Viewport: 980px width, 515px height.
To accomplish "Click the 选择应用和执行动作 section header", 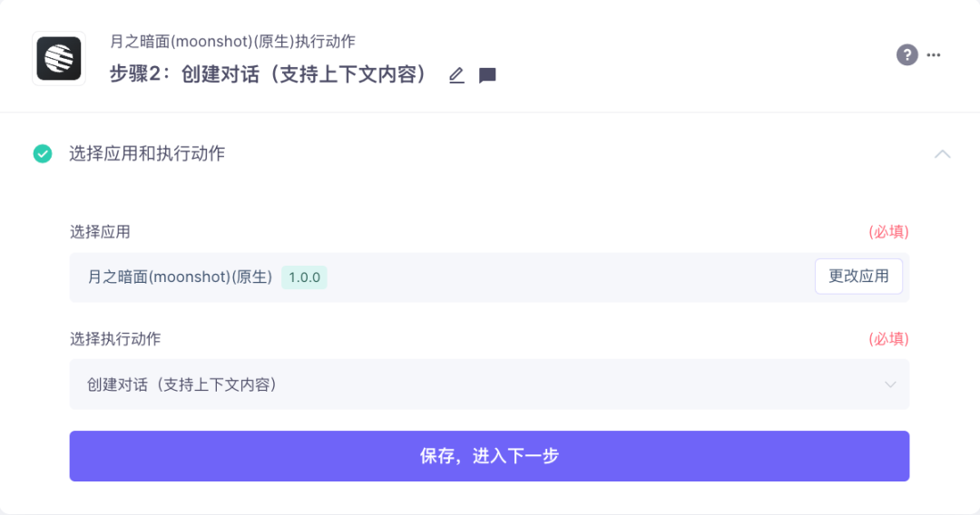I will [x=147, y=153].
